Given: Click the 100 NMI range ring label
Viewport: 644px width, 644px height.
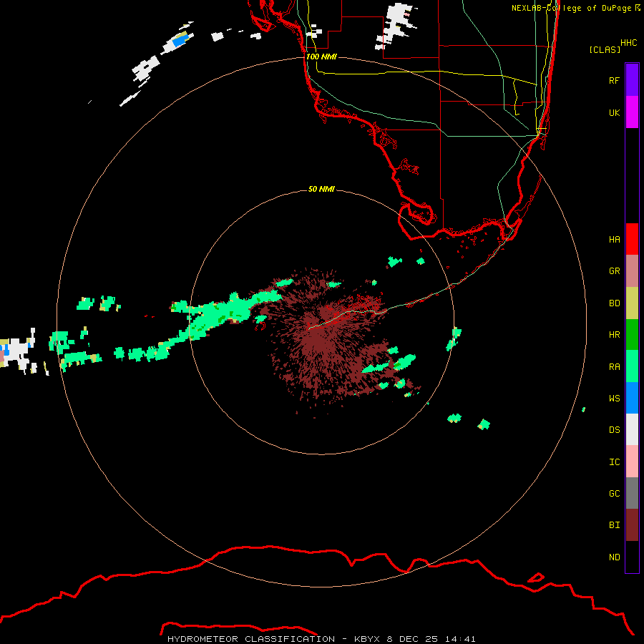Looking at the screenshot, I should coord(321,57).
